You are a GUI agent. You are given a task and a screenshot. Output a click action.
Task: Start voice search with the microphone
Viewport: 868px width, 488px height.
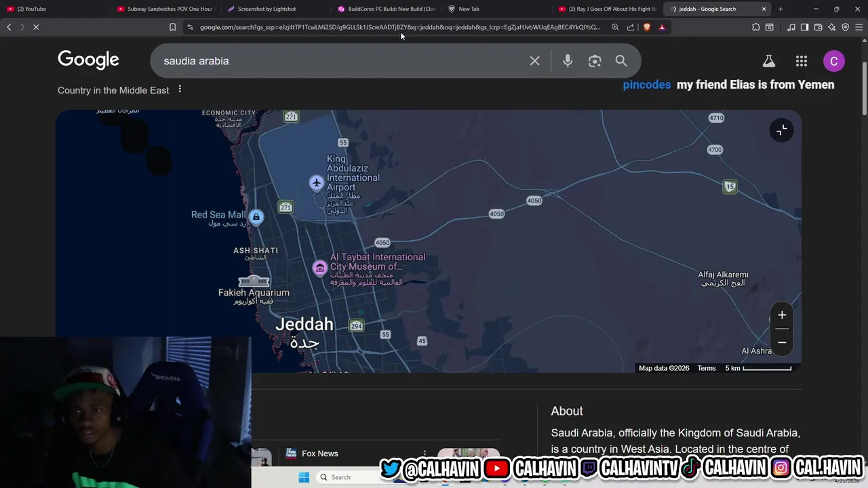pos(568,61)
